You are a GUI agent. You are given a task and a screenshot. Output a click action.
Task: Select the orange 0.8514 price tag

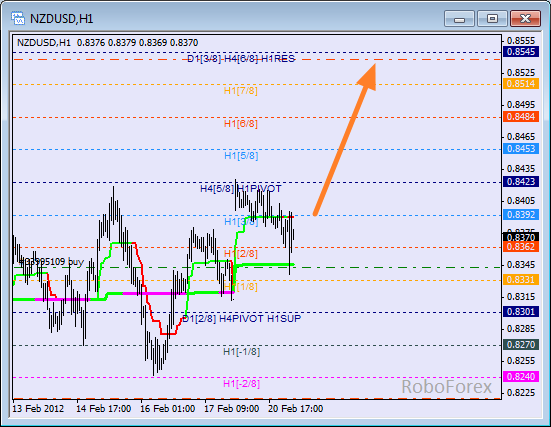[521, 84]
